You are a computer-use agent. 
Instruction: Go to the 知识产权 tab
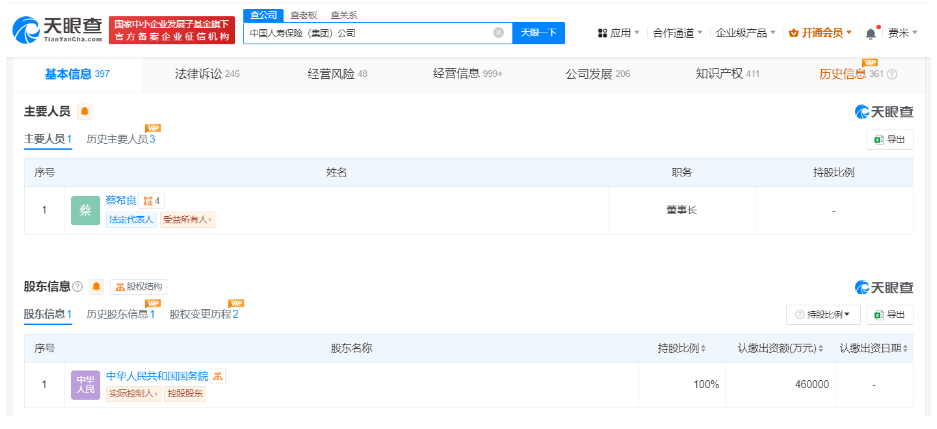(x=727, y=74)
